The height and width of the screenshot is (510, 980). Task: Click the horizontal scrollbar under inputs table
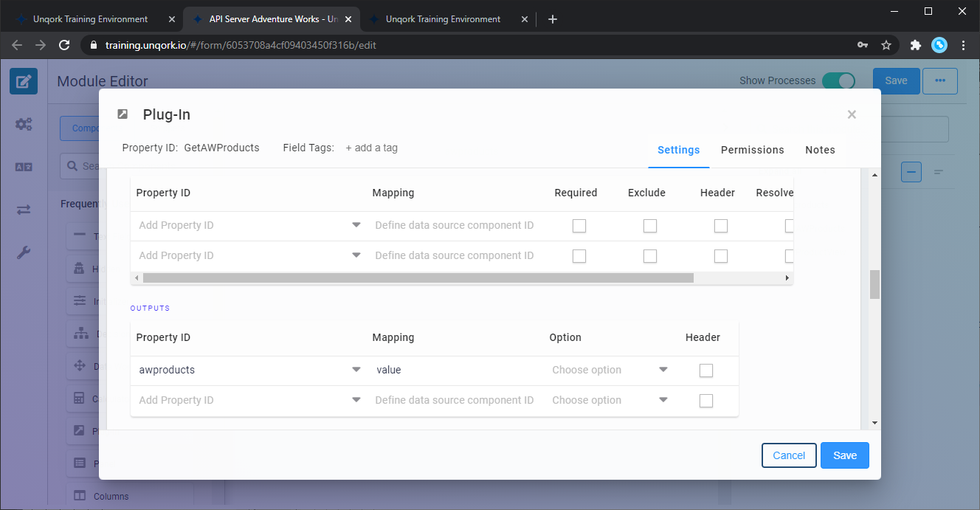[x=418, y=278]
